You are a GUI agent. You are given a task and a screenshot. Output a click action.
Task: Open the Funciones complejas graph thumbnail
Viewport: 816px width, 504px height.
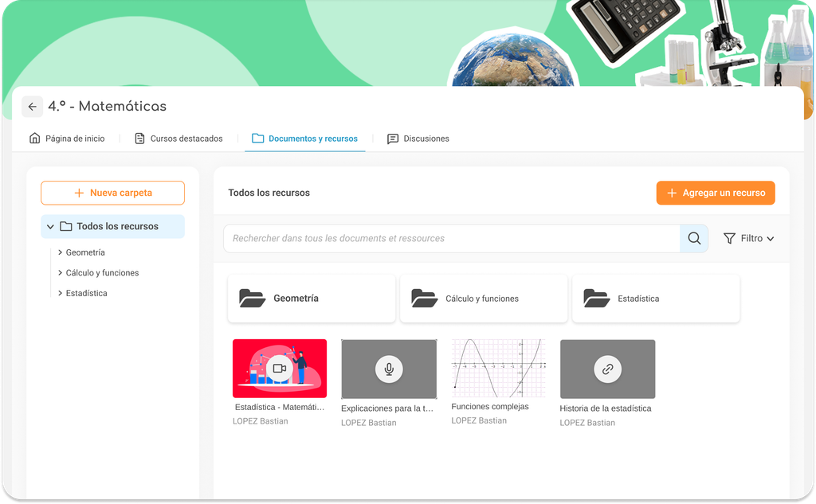tap(499, 368)
